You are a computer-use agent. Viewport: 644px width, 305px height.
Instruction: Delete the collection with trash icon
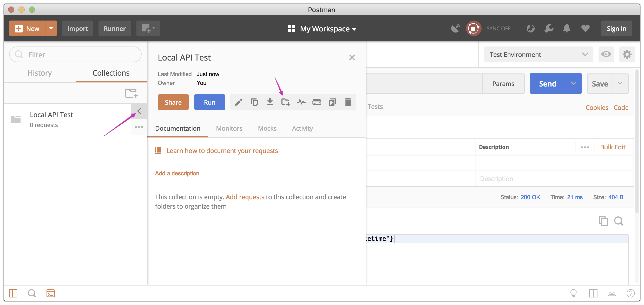pyautogui.click(x=348, y=102)
